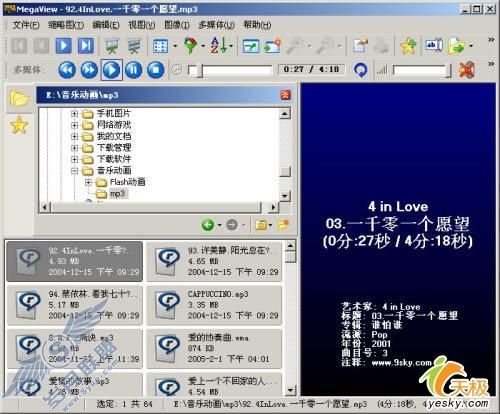Image resolution: width=500 pixels, height=414 pixels.
Task: Start slideshow using the presentation screen icon
Action: (x=112, y=46)
